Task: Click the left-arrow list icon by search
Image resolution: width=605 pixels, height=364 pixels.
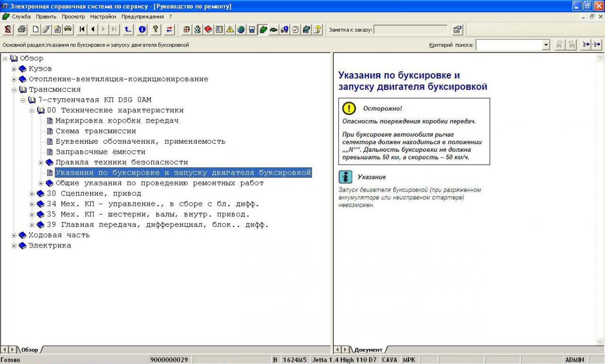Action: point(586,45)
